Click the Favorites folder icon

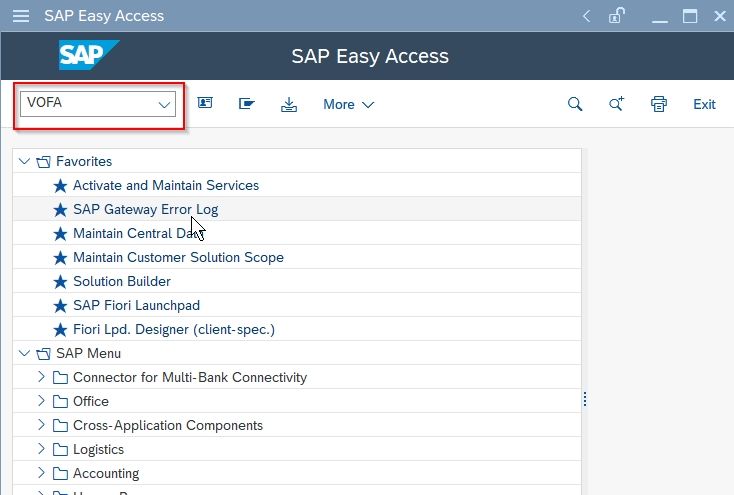coord(43,162)
